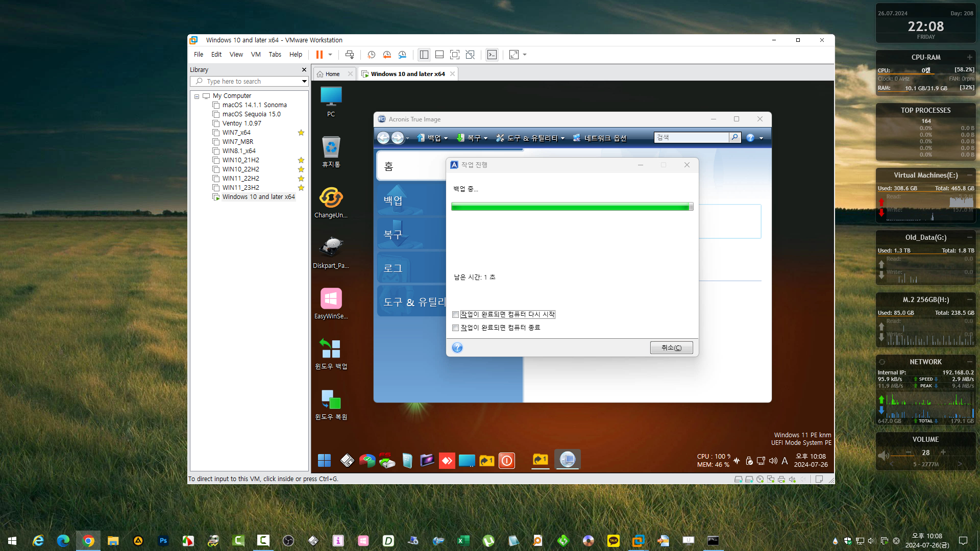The height and width of the screenshot is (551, 980).
Task: Open the power options dropdown beside pause
Action: (x=330, y=55)
